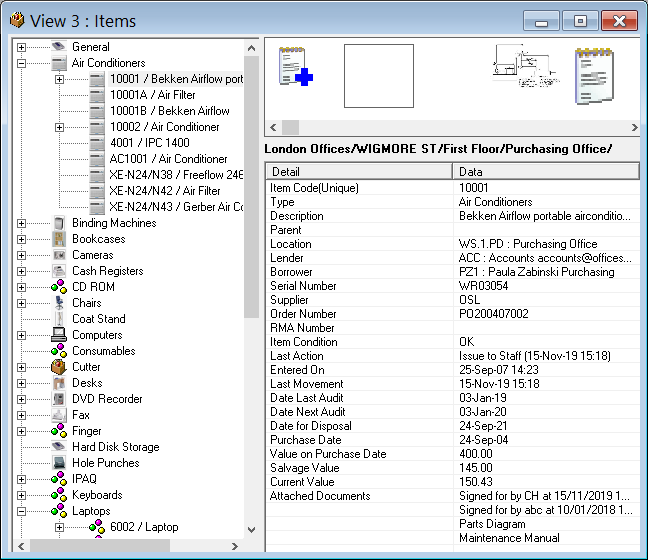The width and height of the screenshot is (648, 560).
Task: Select 10001B / Bekken Airflow item
Action: [169, 111]
